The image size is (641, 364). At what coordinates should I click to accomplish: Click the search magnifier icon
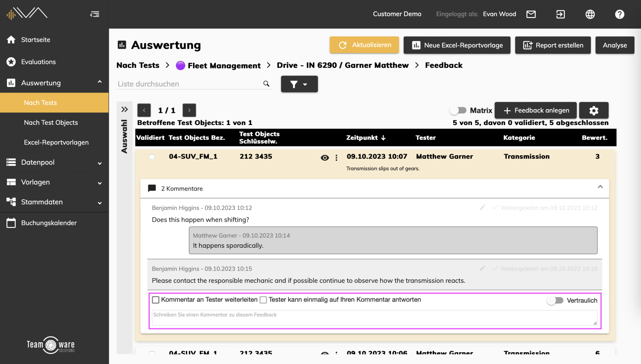[x=266, y=83]
